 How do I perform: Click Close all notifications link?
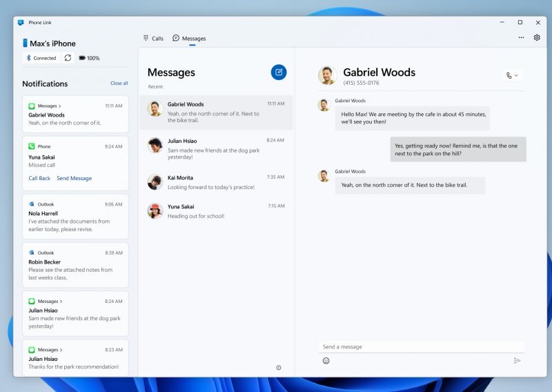pos(119,83)
